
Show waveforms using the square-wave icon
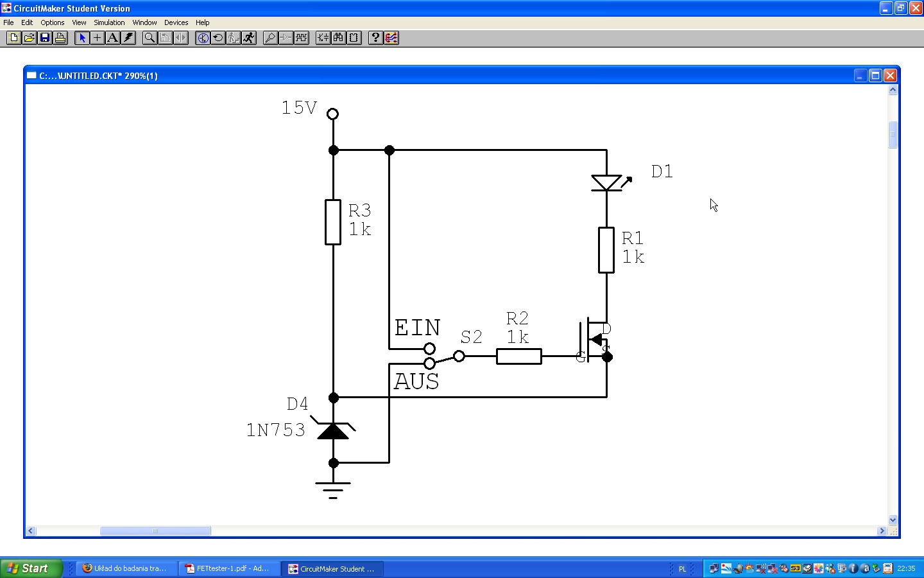(x=301, y=38)
